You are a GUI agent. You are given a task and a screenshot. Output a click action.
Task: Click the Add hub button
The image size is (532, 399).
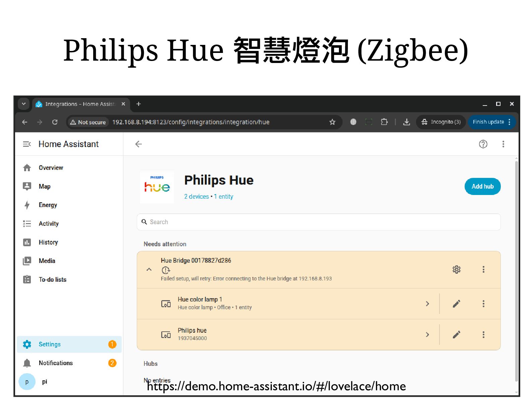click(x=482, y=187)
